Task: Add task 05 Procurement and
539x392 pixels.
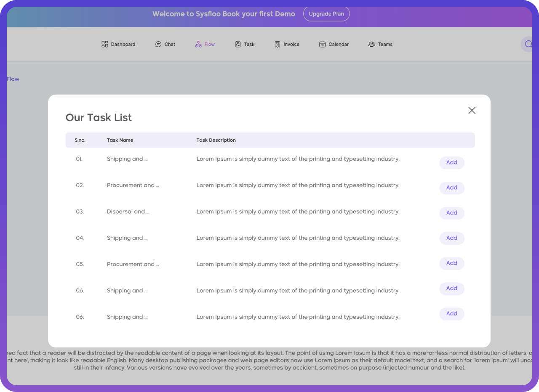Action: click(x=452, y=263)
